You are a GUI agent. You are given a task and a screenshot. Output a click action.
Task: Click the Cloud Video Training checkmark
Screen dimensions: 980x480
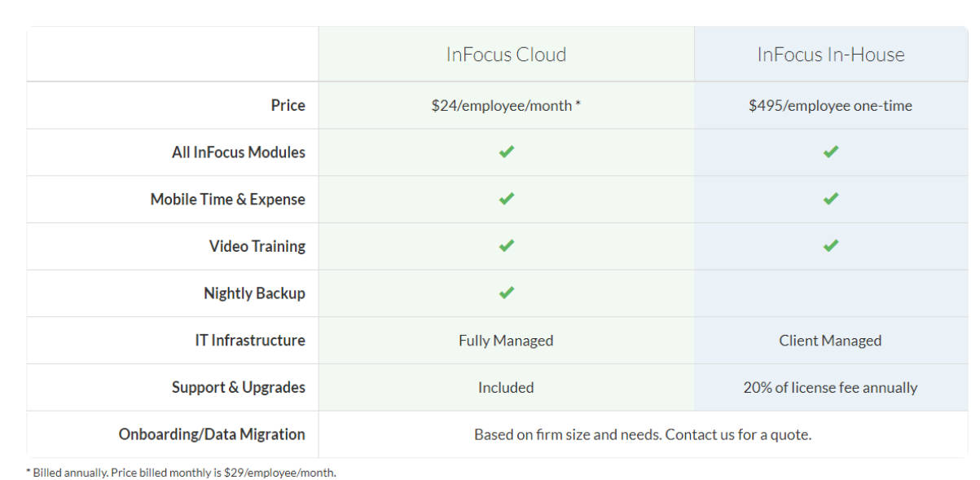point(506,245)
